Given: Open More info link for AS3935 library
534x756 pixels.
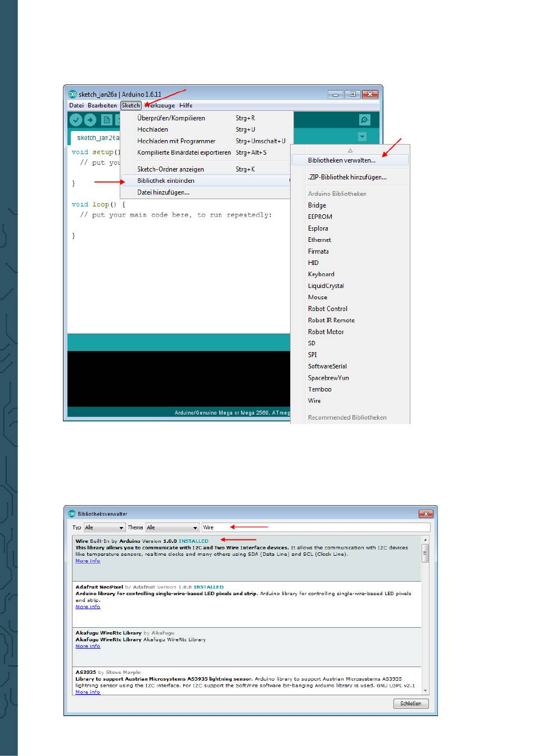Looking at the screenshot, I should (88, 692).
